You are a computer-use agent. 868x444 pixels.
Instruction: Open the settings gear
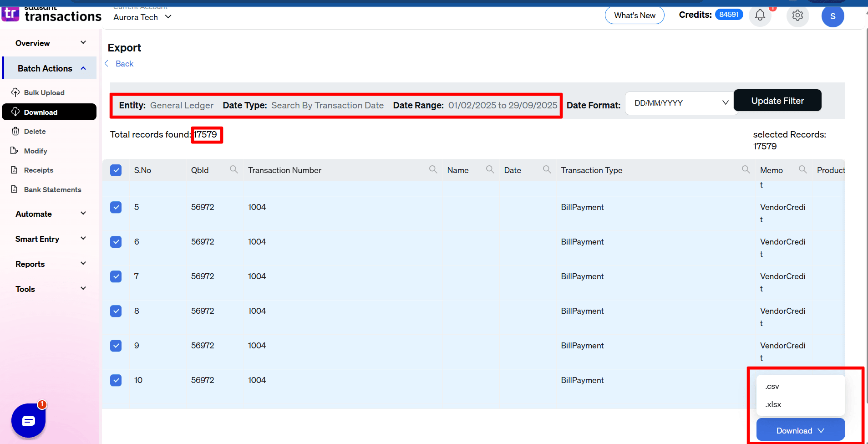click(x=797, y=15)
